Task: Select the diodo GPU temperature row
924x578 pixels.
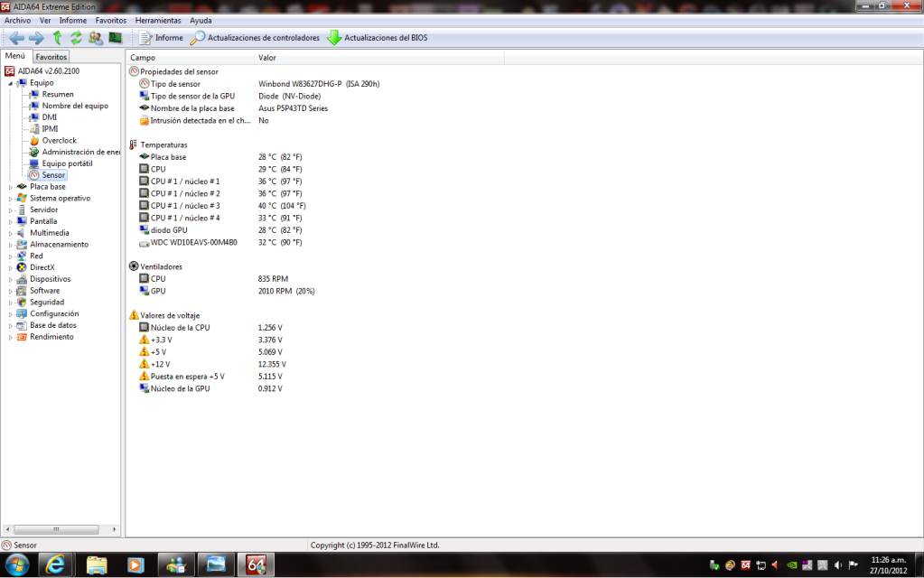Action: click(221, 230)
